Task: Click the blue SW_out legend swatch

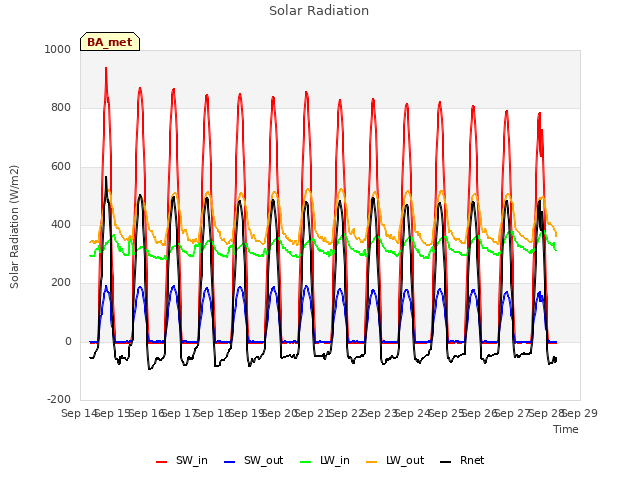Action: pos(230,462)
